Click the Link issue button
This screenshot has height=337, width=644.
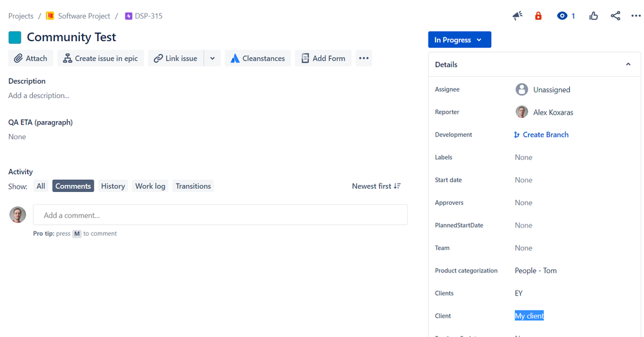click(x=176, y=58)
